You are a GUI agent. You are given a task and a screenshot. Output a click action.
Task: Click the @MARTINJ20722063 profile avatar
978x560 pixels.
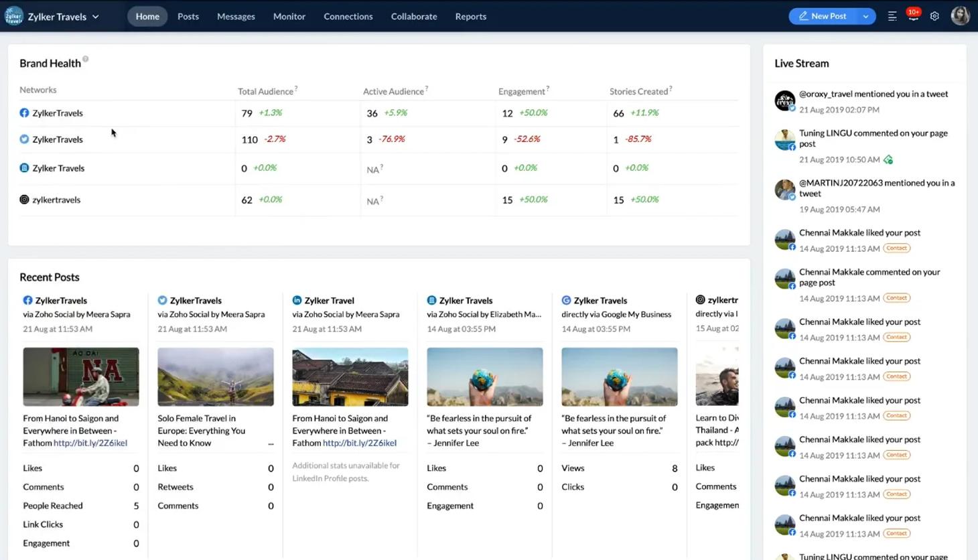pyautogui.click(x=784, y=190)
